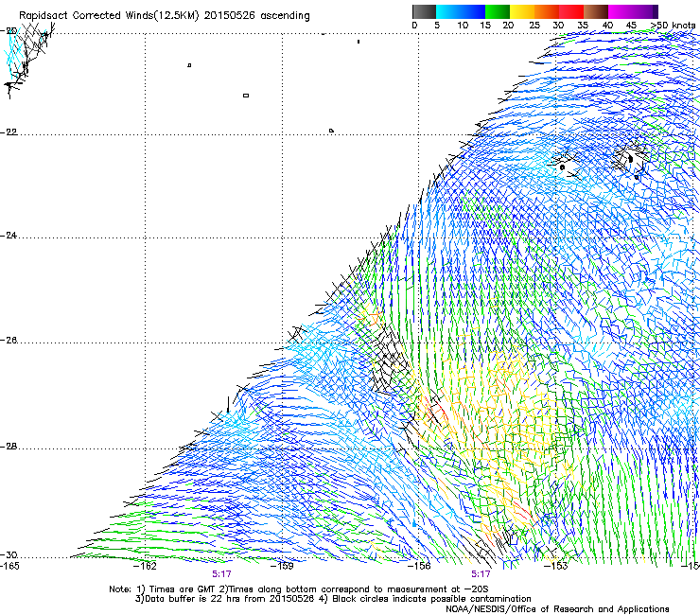Click the '-156' longitude axis label
The width and height of the screenshot is (700, 615).
419,566
